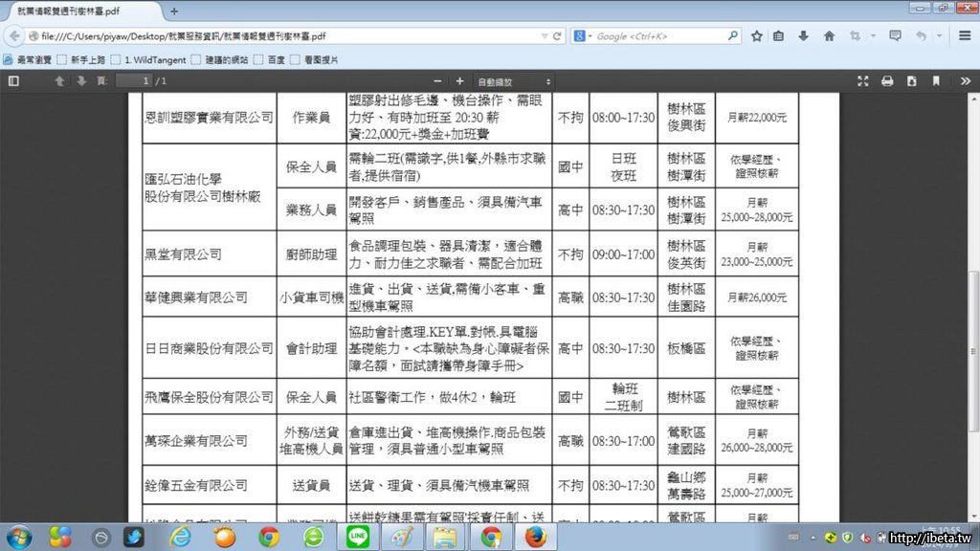Viewport: 980px width, 551px height.
Task: Open the Firefox hamburger menu
Action: coord(965,36)
